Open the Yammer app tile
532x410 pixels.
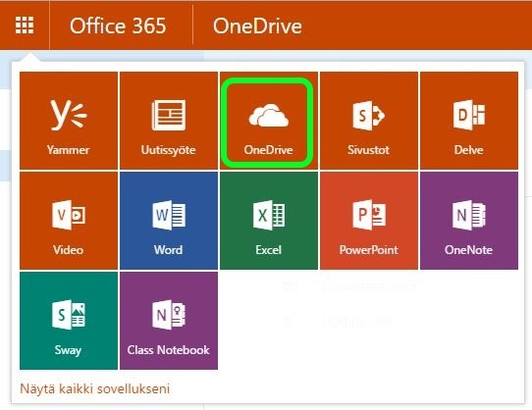coord(69,121)
